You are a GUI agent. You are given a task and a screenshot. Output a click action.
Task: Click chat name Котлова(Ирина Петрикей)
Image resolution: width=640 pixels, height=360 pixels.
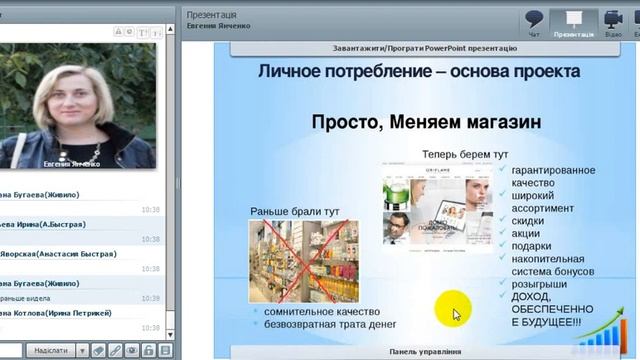point(61,313)
